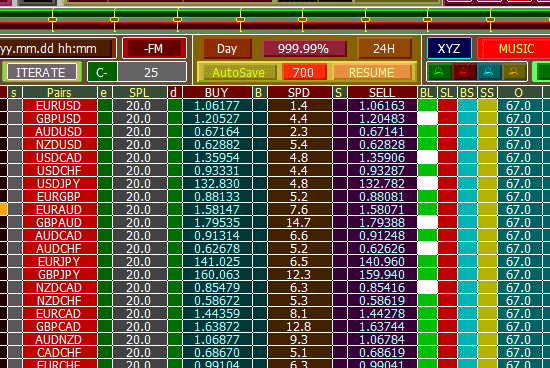This screenshot has height=368, width=550.
Task: Click the yellow timeline marker above 999.99%
Action: tap(302, 20)
